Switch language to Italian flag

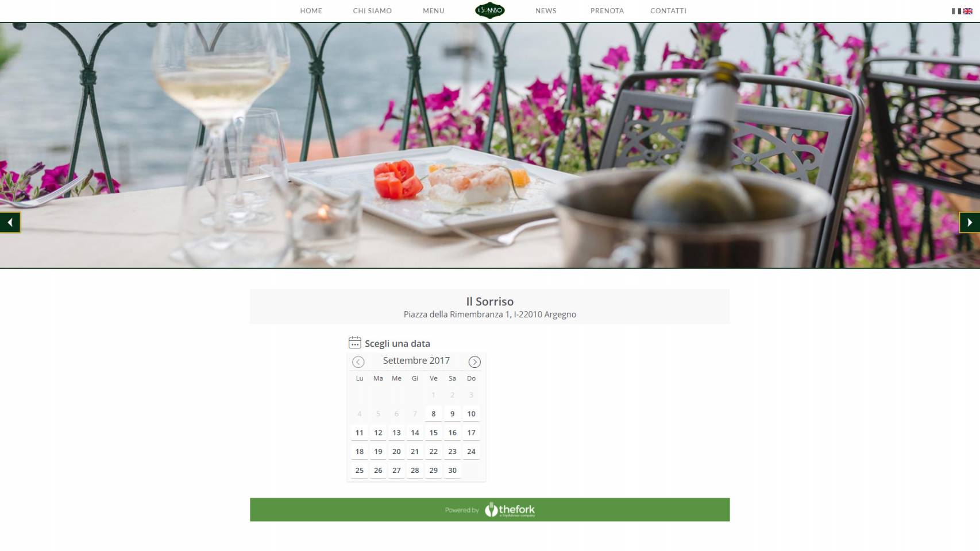956,11
